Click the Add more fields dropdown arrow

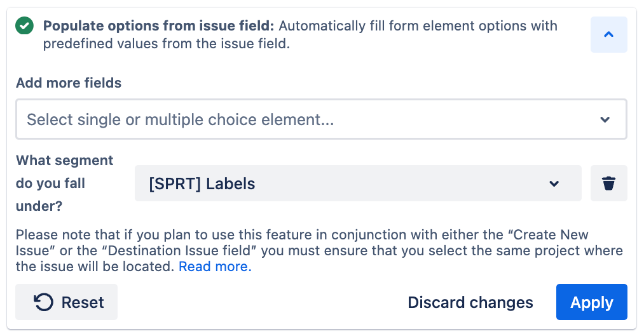(x=605, y=119)
